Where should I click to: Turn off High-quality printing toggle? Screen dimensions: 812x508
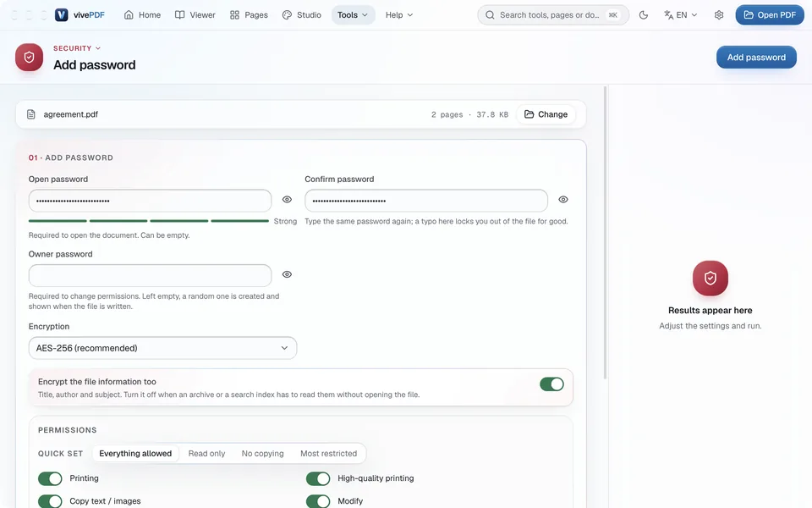pyautogui.click(x=318, y=478)
